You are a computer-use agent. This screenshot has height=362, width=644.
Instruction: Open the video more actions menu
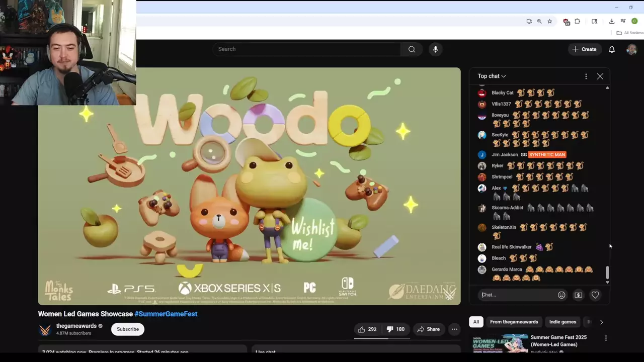454,329
